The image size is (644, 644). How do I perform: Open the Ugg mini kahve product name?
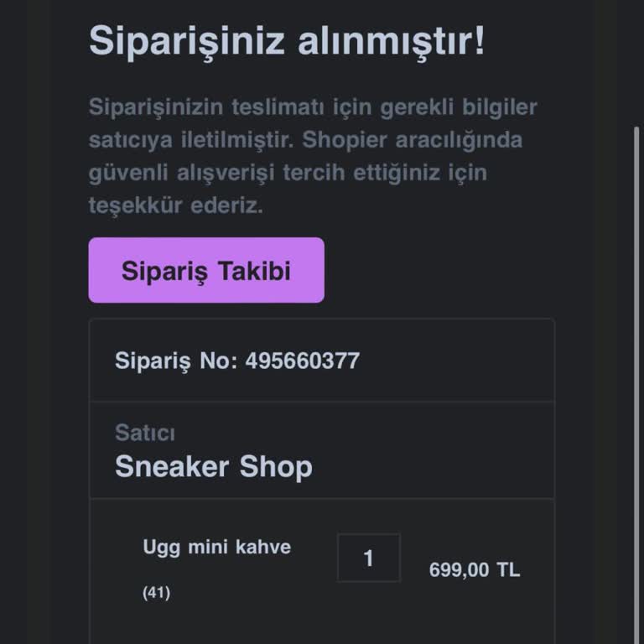[x=216, y=548]
